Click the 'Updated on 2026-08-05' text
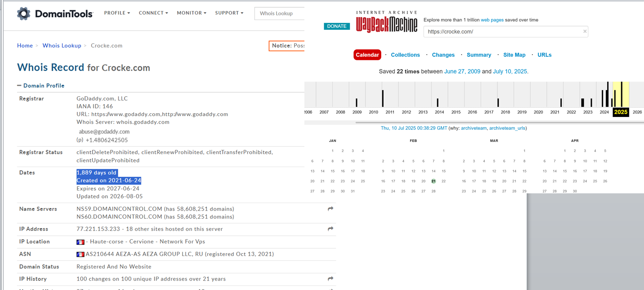Viewport: 644px width, 290px height. [110, 197]
